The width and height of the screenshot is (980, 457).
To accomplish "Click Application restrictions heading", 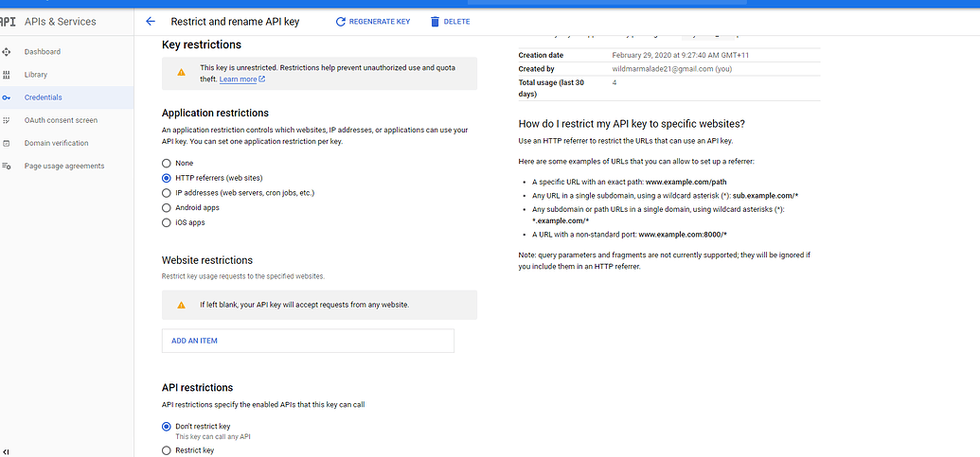I will [216, 113].
